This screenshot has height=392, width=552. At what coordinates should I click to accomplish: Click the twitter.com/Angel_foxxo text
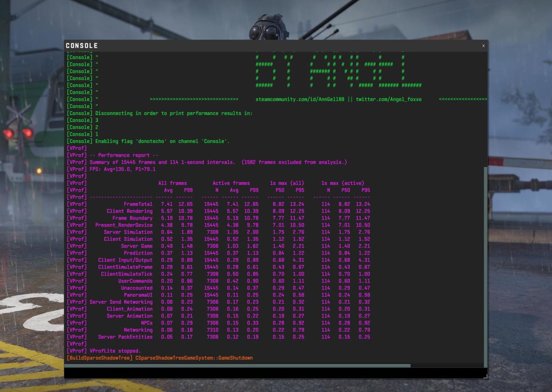[389, 100]
